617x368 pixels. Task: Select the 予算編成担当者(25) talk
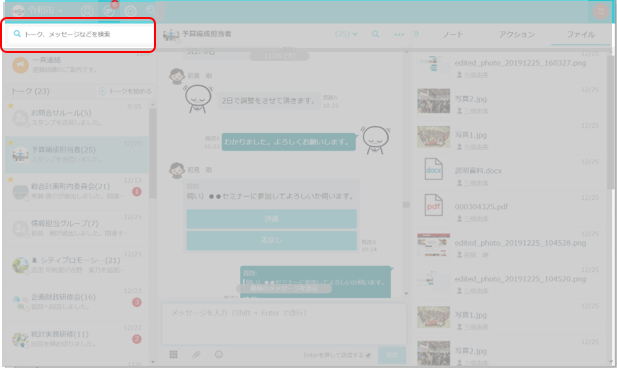77,155
